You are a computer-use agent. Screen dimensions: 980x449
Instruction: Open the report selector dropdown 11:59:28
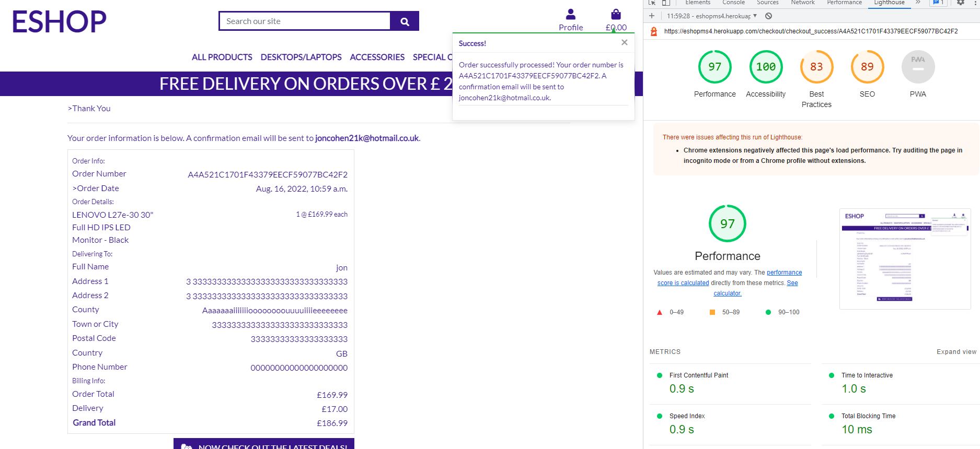click(x=712, y=16)
